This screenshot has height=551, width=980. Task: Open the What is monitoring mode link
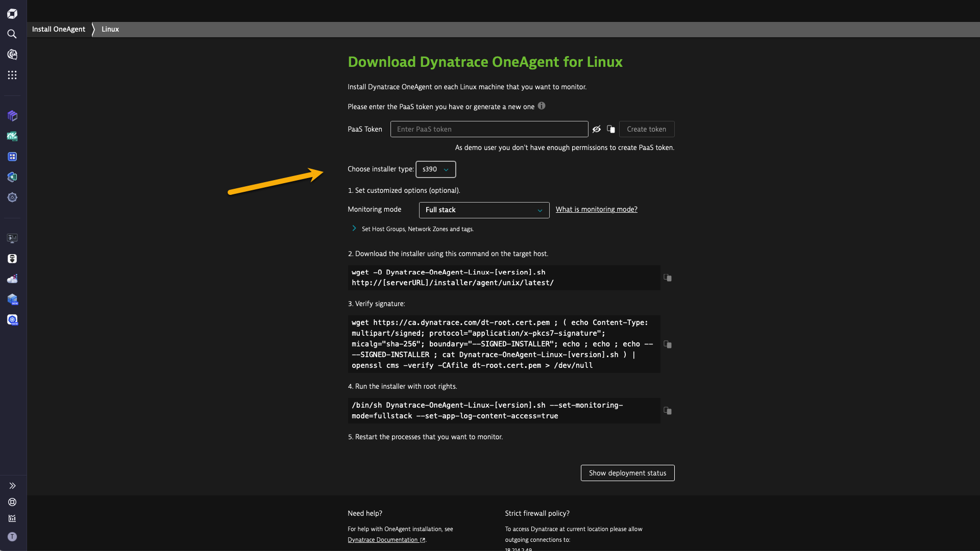(x=596, y=209)
